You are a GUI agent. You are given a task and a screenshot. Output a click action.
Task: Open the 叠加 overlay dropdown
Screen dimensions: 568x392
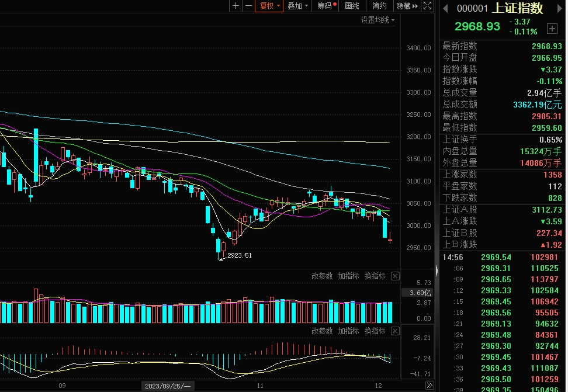pos(298,6)
